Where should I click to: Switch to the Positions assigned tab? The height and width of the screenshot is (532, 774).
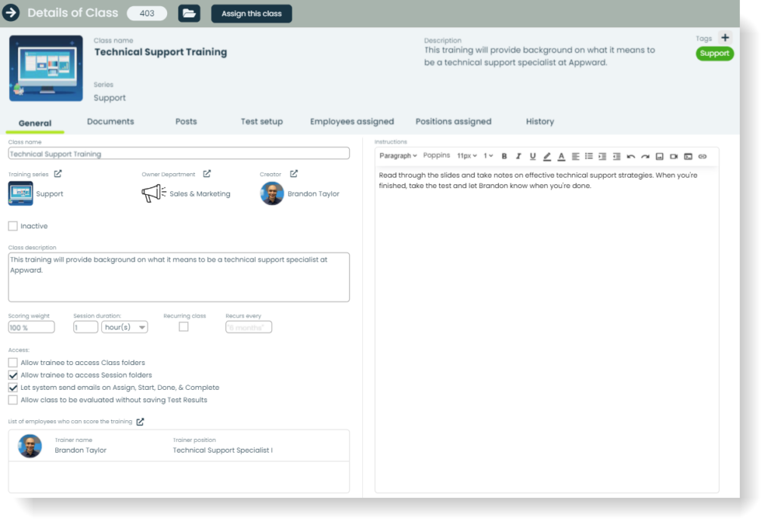(454, 122)
